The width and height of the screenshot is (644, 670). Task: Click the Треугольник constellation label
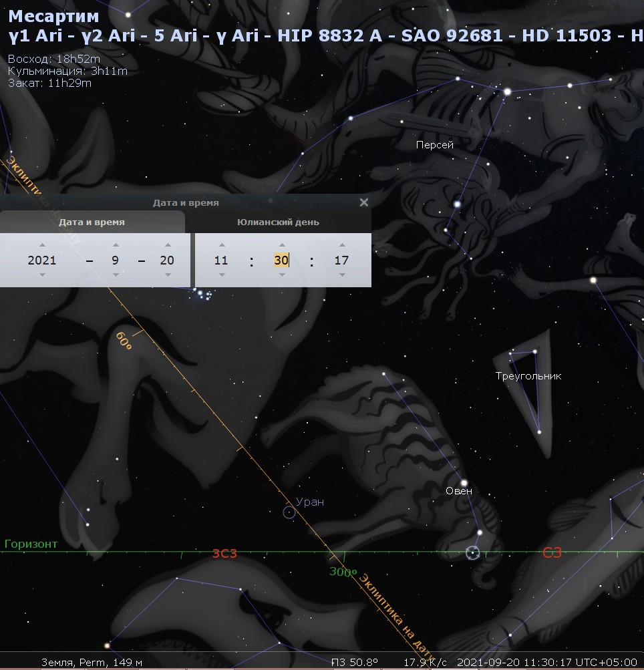click(x=528, y=376)
